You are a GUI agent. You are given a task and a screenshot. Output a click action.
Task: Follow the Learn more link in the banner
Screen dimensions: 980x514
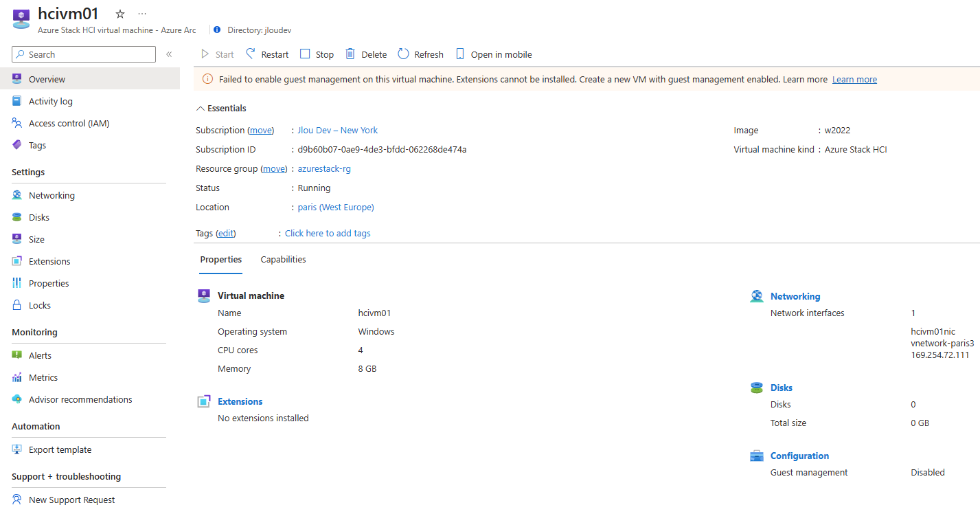click(x=854, y=80)
